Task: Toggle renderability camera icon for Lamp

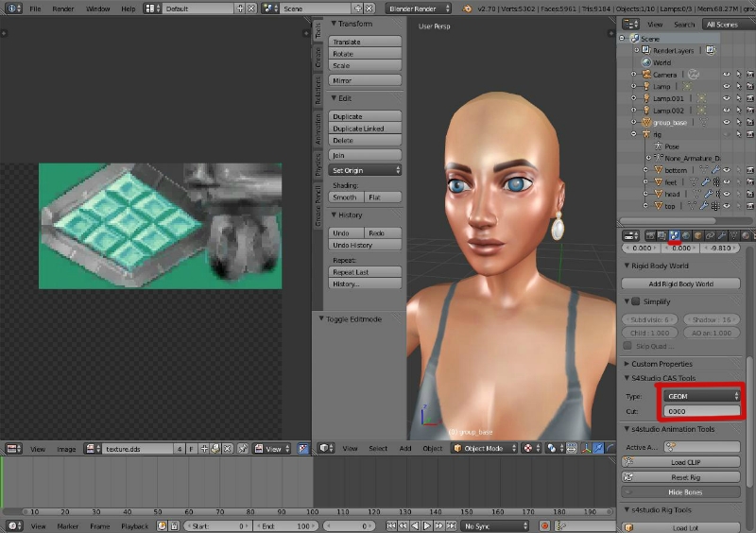Action: (x=750, y=86)
